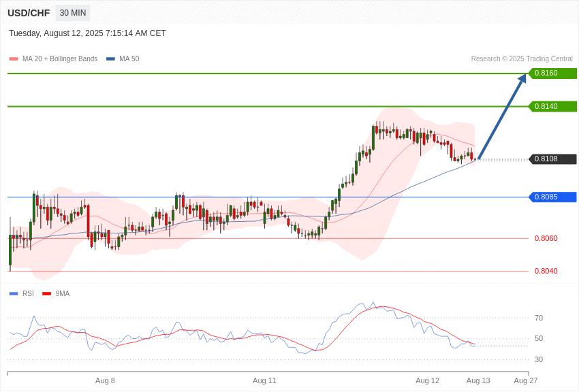Click the MA 50 legend label

coord(129,59)
